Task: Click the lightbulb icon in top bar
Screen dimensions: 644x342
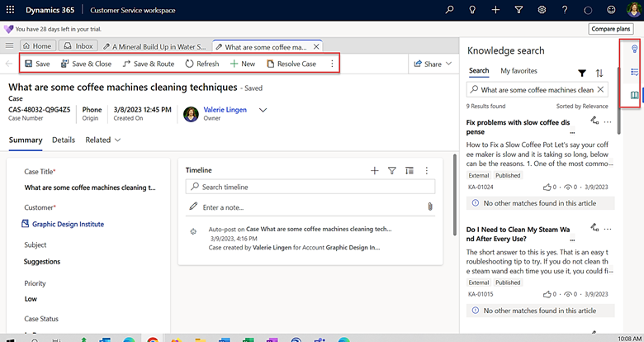Action: pos(471,10)
